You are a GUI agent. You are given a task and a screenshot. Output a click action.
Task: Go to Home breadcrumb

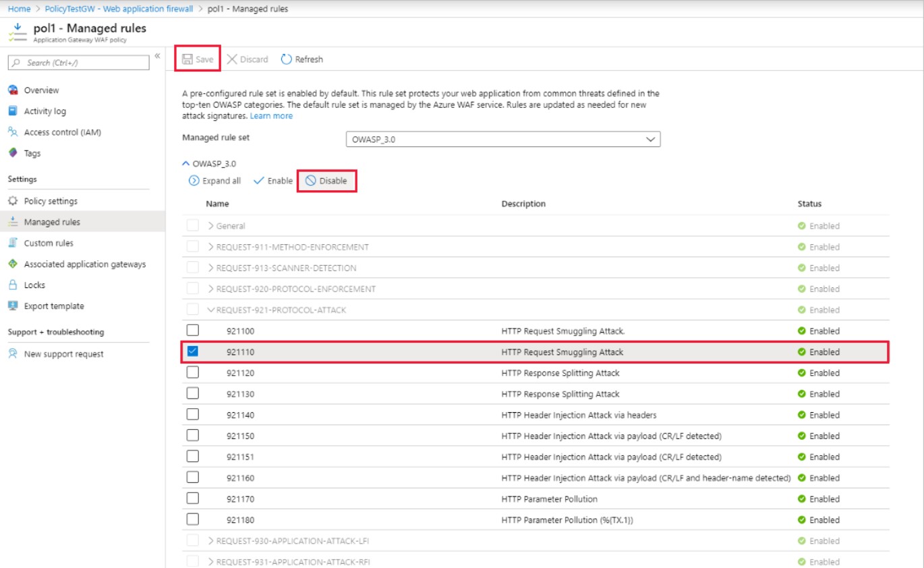coord(20,9)
